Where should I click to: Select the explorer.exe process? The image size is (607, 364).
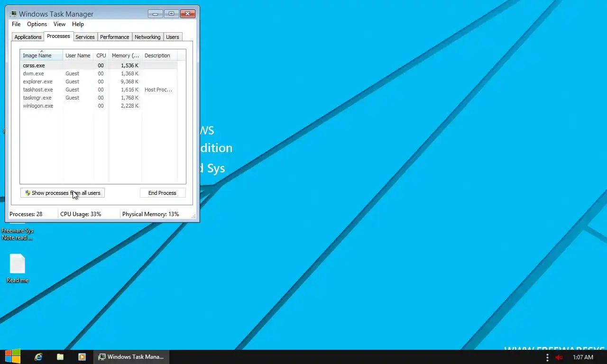[x=99, y=82]
